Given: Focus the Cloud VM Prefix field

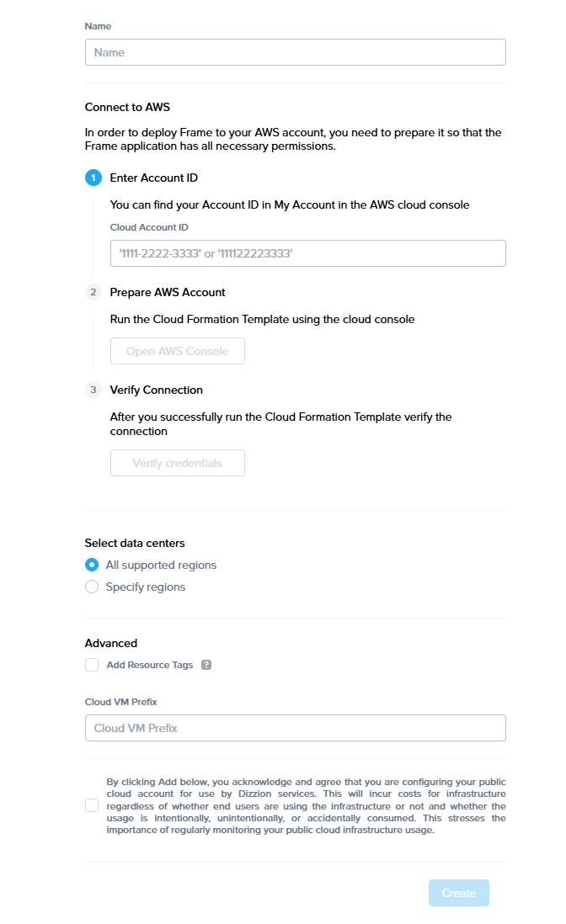Looking at the screenshot, I should [x=295, y=728].
